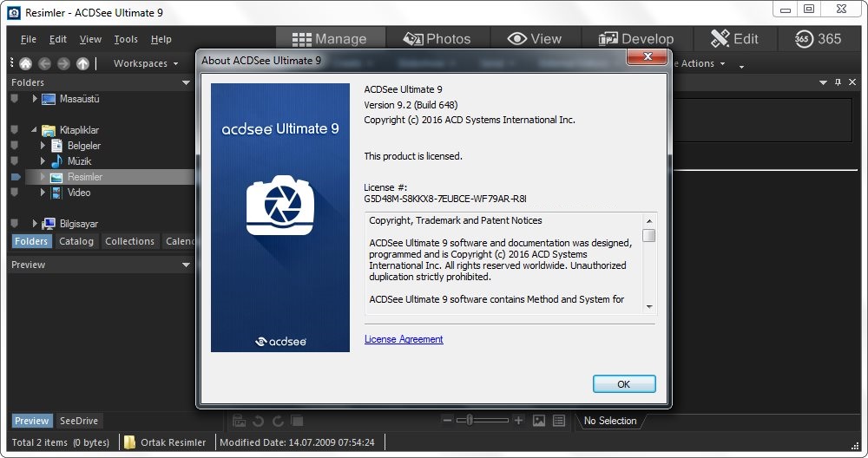The height and width of the screenshot is (458, 868).
Task: Expand the Belgeler tree node
Action: pyautogui.click(x=43, y=146)
